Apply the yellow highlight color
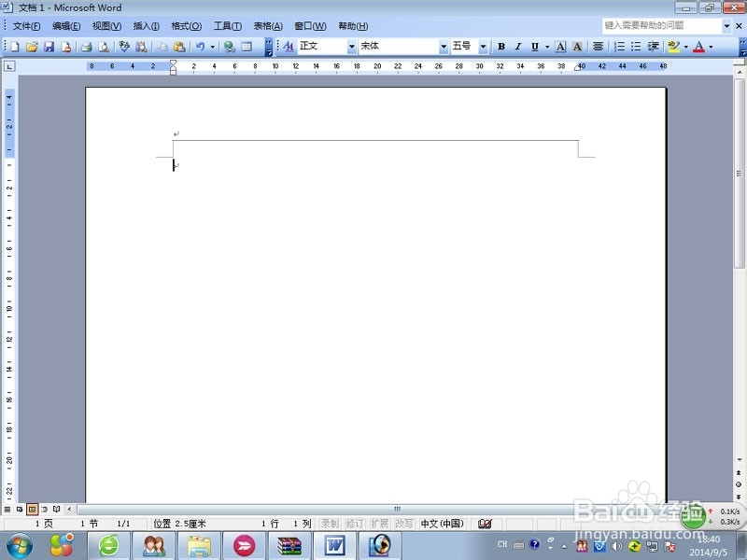747x560 pixels. (673, 47)
